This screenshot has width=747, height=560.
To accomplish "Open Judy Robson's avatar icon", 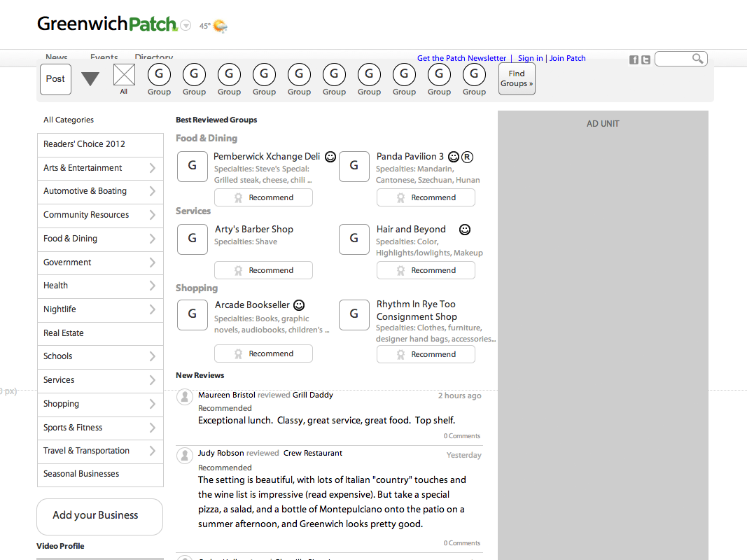I will 184,456.
